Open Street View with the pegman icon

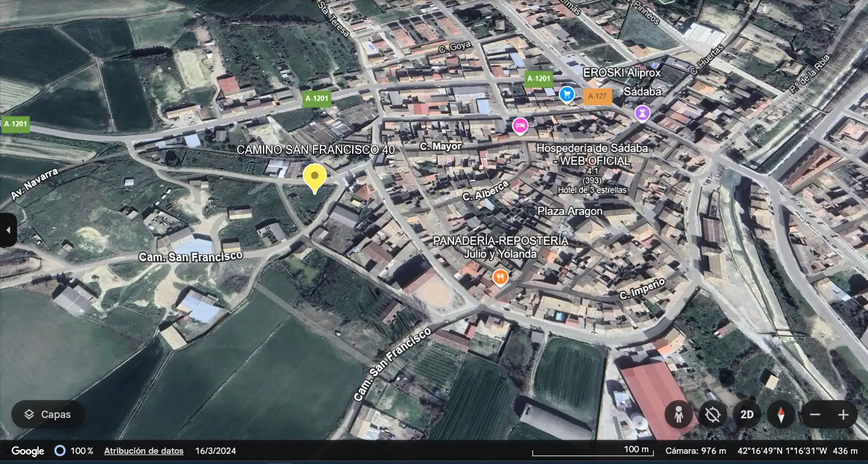679,415
